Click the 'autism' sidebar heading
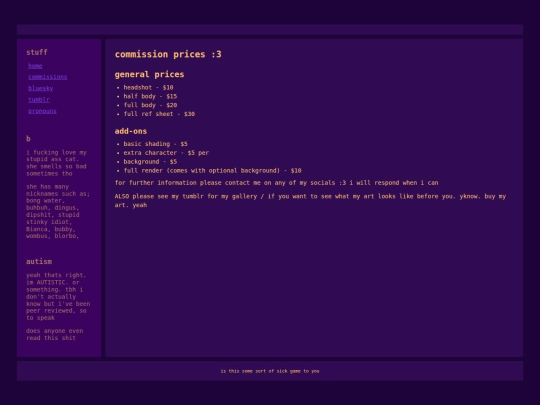This screenshot has width=540, height=405. [x=39, y=262]
